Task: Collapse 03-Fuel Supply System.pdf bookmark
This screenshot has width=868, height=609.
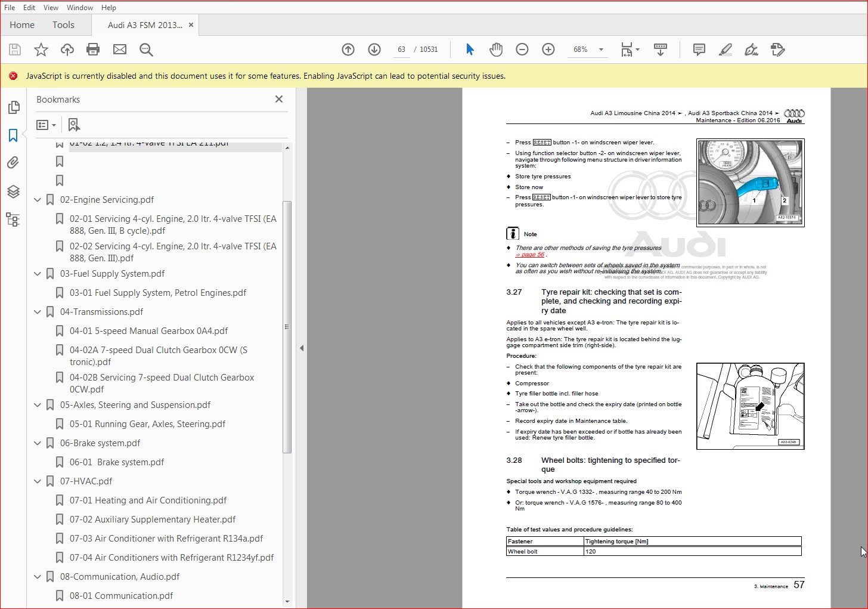Action: (38, 274)
